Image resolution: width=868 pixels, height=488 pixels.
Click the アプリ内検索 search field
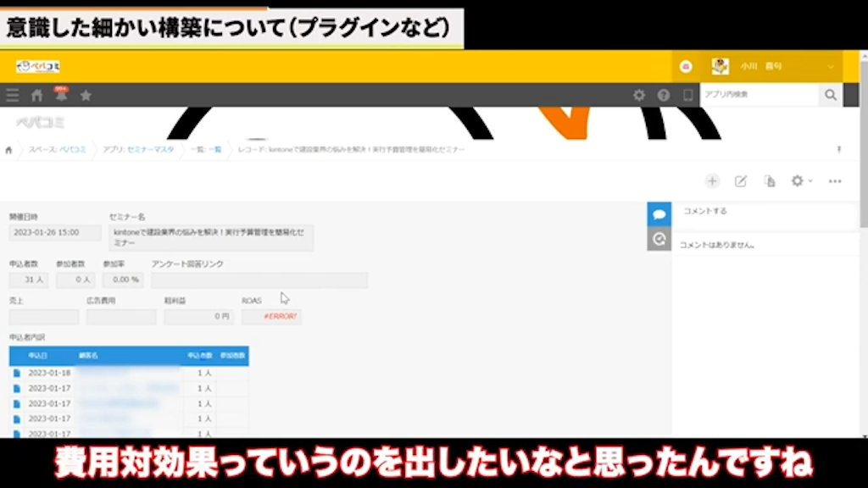pos(759,95)
